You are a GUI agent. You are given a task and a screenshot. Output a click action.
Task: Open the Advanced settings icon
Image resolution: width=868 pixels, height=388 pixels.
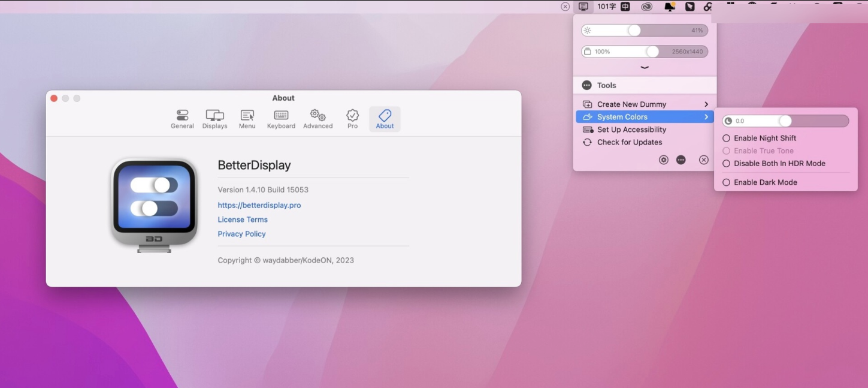click(317, 118)
